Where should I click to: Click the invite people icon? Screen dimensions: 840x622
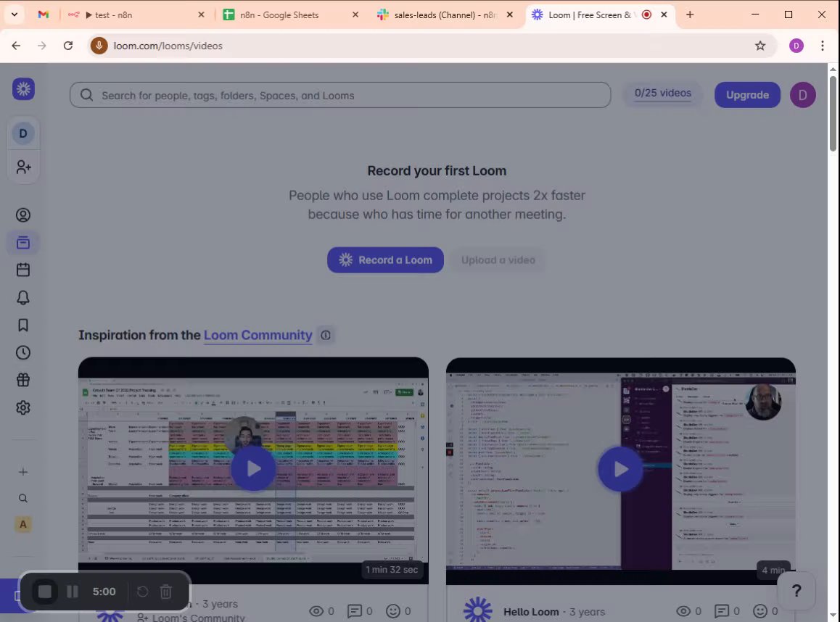[x=23, y=167]
